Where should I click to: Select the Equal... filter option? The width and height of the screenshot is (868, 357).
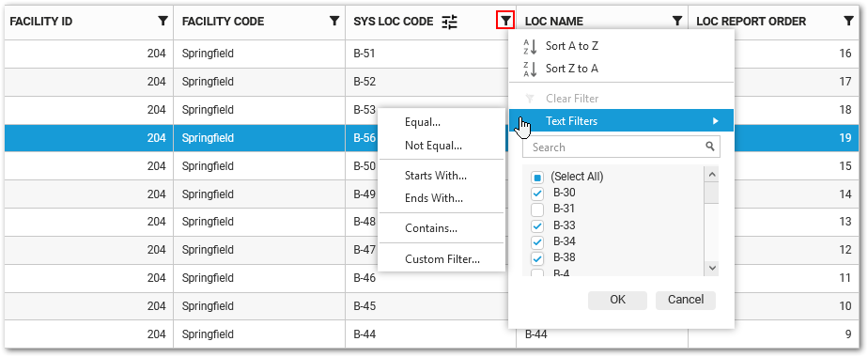442,123
